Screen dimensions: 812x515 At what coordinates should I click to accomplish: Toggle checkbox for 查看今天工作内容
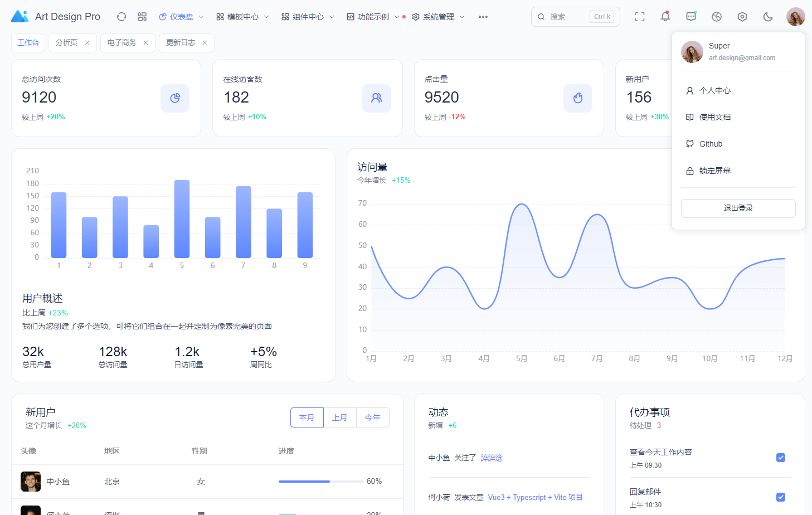(781, 458)
